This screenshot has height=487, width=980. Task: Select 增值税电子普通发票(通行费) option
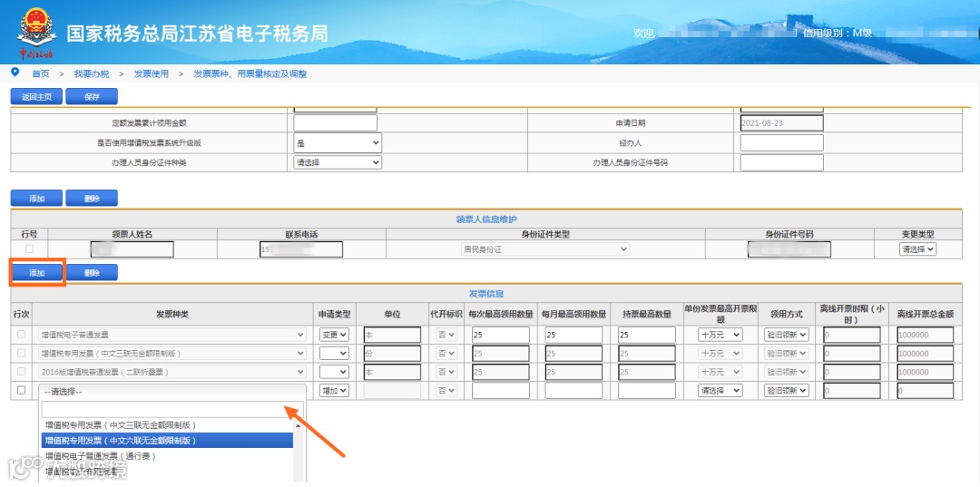[x=166, y=456]
